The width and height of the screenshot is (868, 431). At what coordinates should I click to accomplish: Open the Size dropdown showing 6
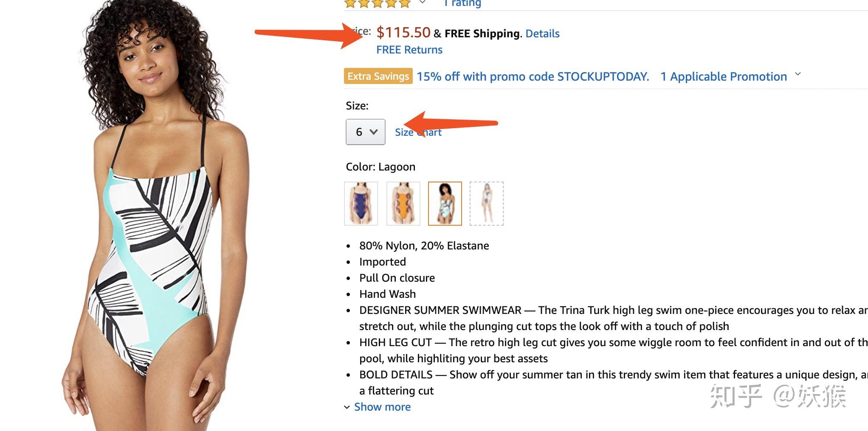(365, 132)
